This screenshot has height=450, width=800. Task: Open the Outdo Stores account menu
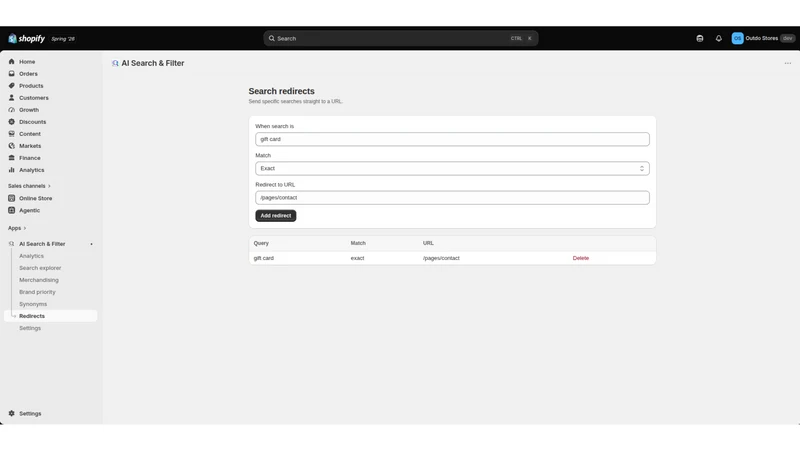click(763, 38)
